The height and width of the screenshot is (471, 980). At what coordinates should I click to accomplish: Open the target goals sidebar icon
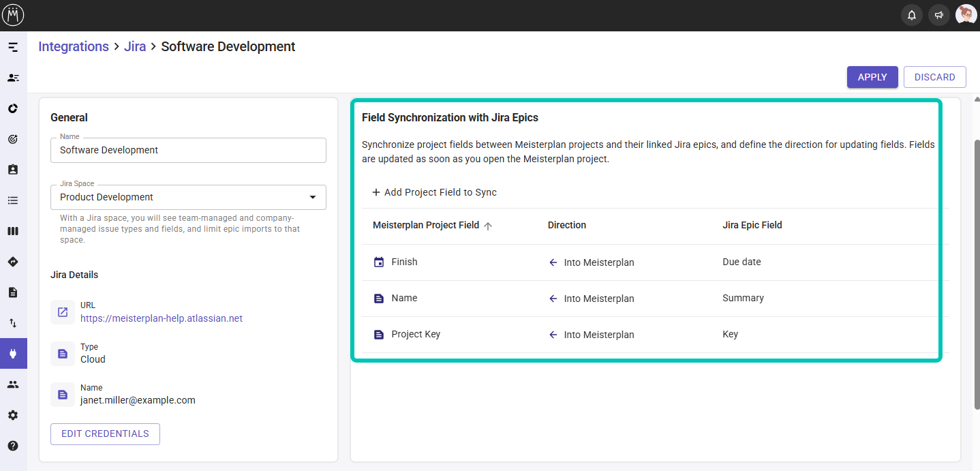coord(13,139)
